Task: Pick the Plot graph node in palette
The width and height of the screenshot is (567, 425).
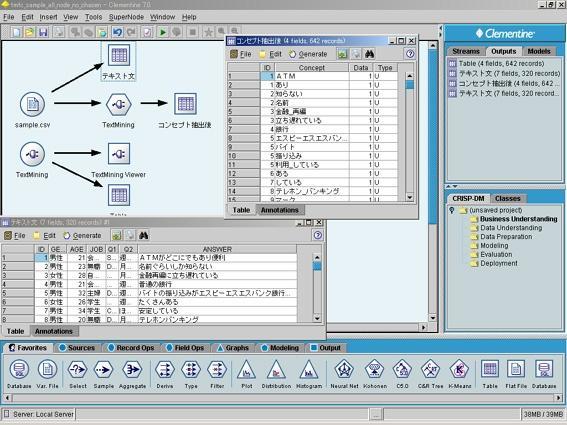Action: click(247, 370)
